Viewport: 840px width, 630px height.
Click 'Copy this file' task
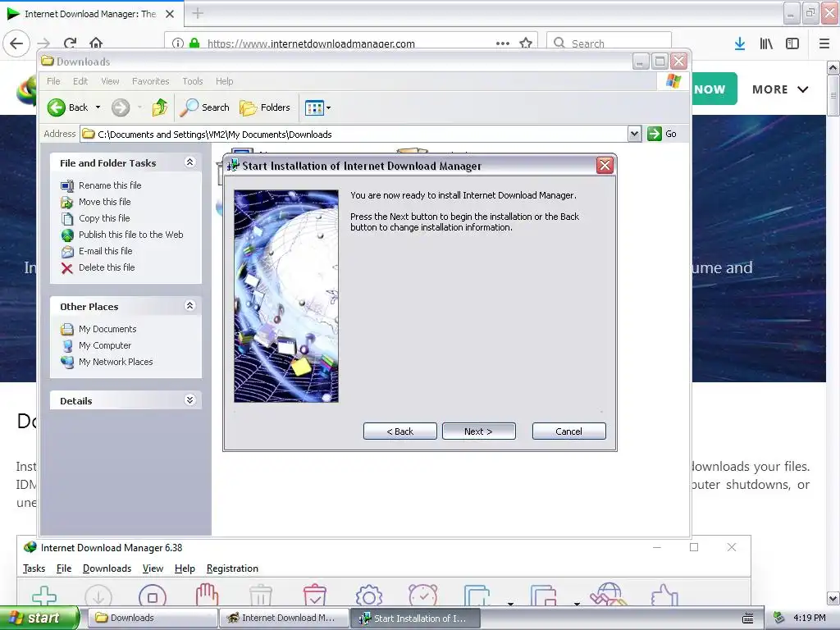pos(104,218)
